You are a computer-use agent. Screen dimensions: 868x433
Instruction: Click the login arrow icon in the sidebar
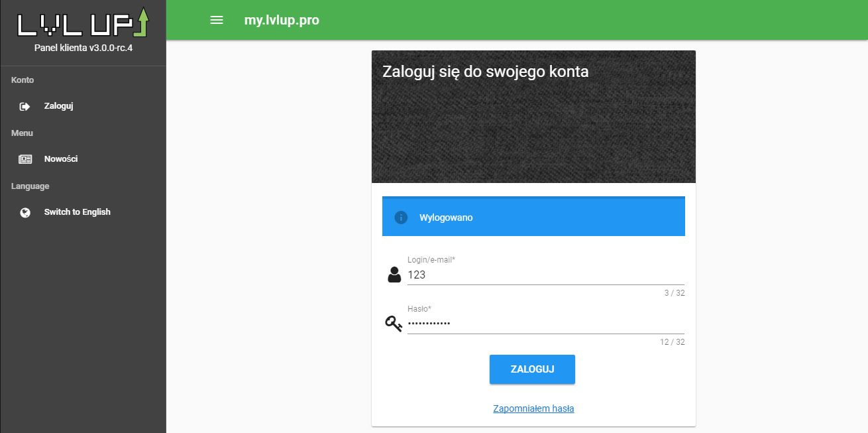(25, 106)
